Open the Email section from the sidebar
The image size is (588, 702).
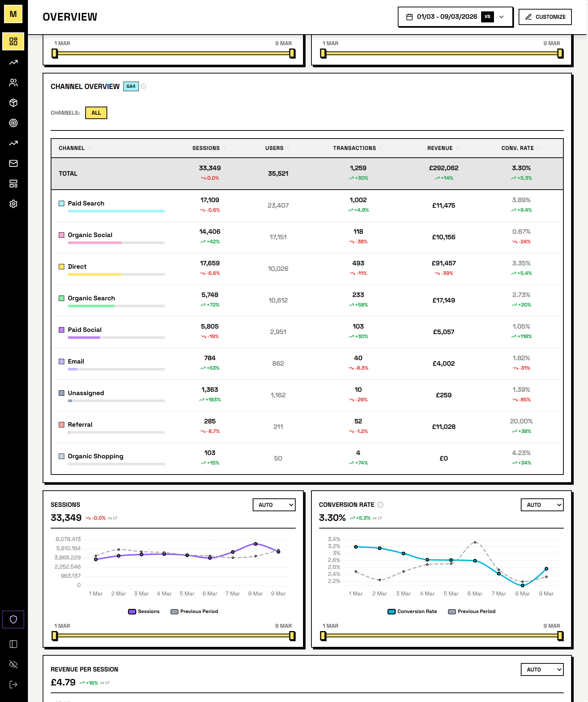[13, 163]
